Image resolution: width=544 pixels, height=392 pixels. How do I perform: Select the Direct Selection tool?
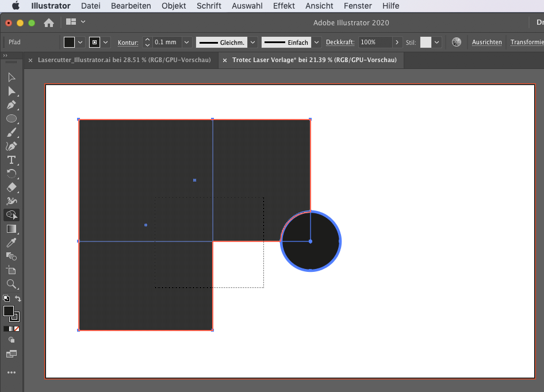tap(12, 91)
